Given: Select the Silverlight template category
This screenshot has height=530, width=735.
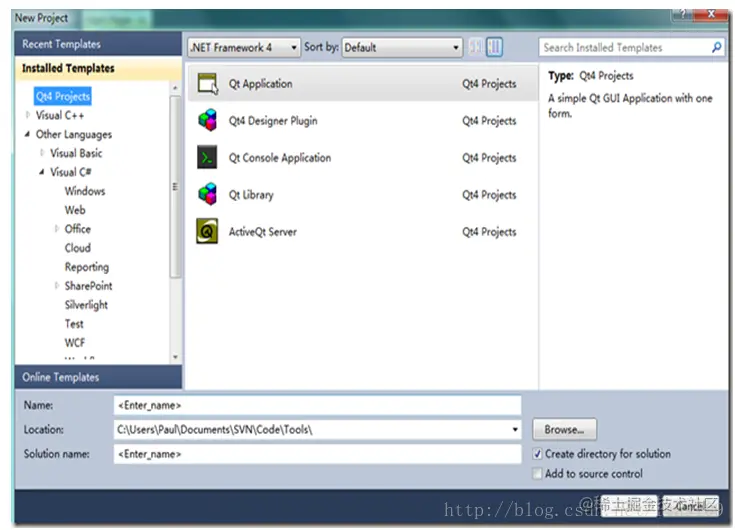Looking at the screenshot, I should coord(86,305).
